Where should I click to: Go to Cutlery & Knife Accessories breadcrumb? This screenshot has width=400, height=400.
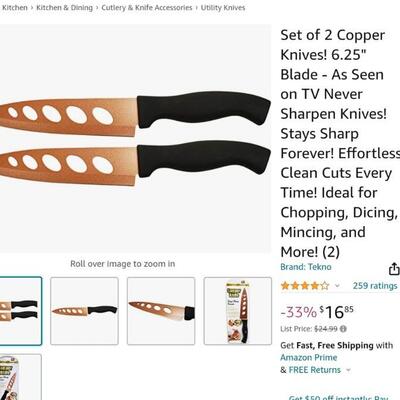pyautogui.click(x=147, y=8)
